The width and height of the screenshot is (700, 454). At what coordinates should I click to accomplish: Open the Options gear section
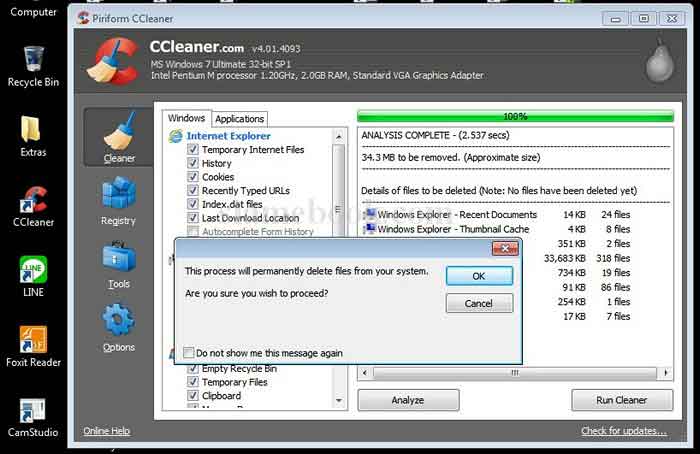pyautogui.click(x=118, y=328)
